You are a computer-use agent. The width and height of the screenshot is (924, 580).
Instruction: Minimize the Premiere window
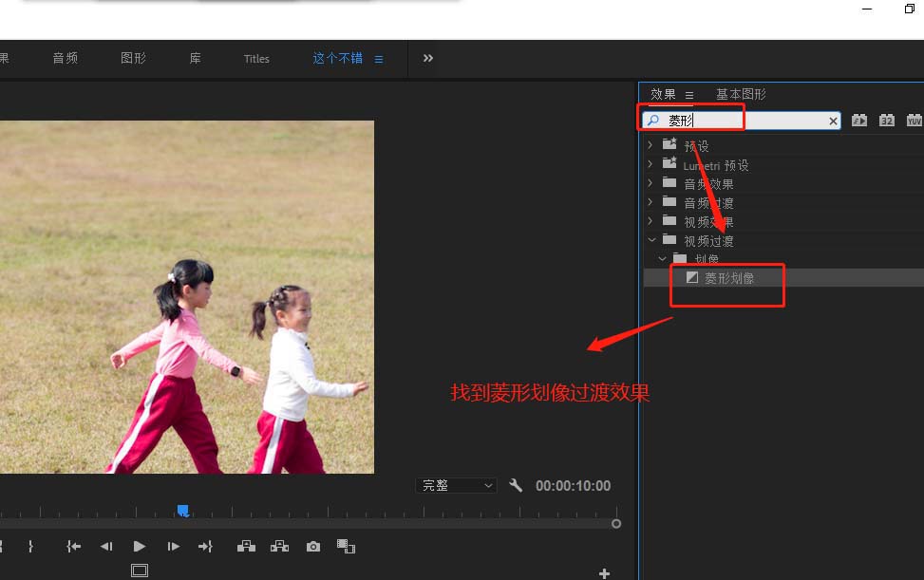867,9
